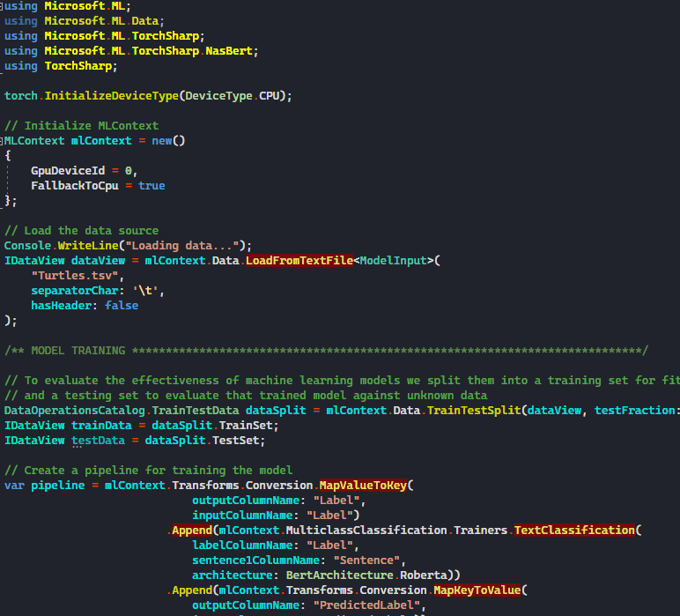680x616 pixels.
Task: Click the MODEL TRAINING banner comment
Action: 326,351
